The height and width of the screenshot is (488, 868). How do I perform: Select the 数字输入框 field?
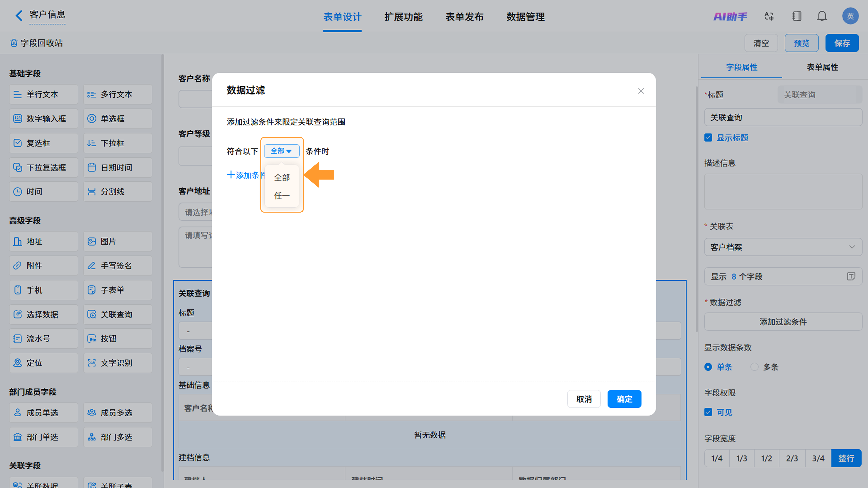pyautogui.click(x=43, y=119)
